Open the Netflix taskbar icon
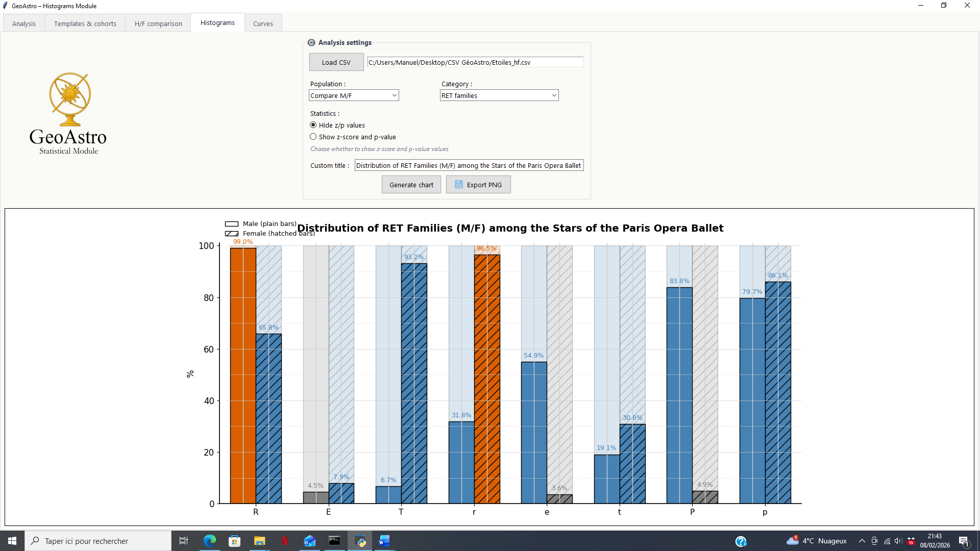Viewport: 980px width, 551px height. [x=285, y=541]
